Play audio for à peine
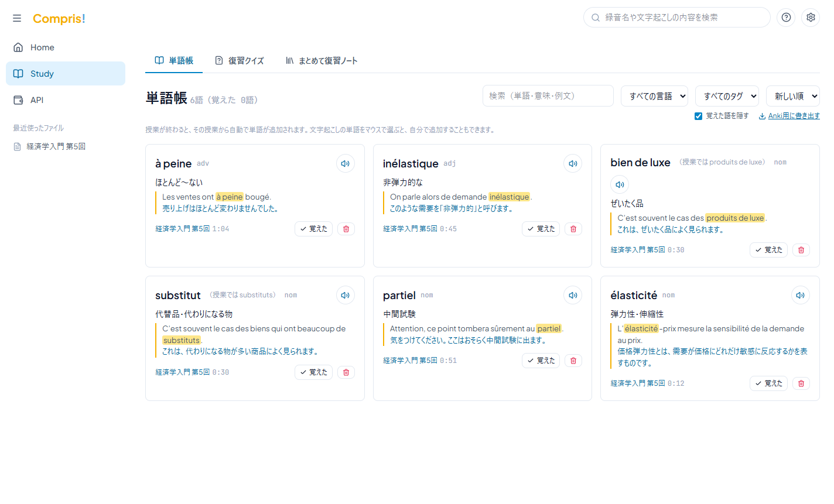This screenshot has height=504, width=834. pos(346,163)
